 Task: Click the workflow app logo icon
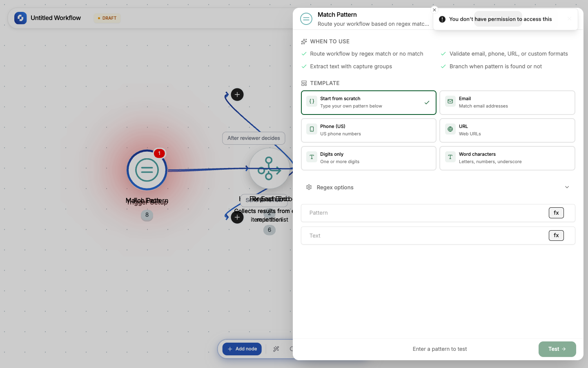20,18
